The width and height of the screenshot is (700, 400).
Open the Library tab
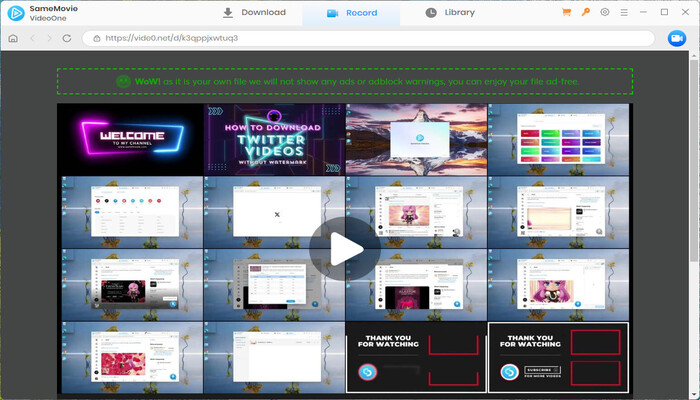[450, 12]
